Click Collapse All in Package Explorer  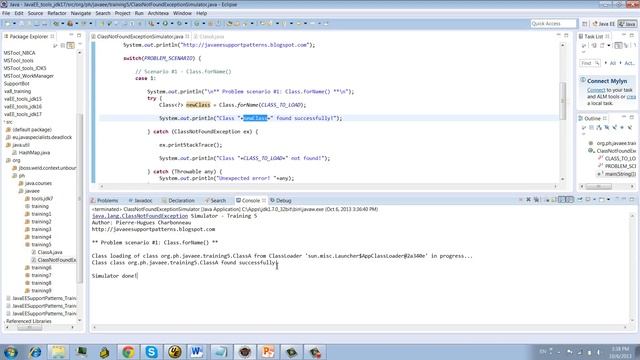point(62,45)
